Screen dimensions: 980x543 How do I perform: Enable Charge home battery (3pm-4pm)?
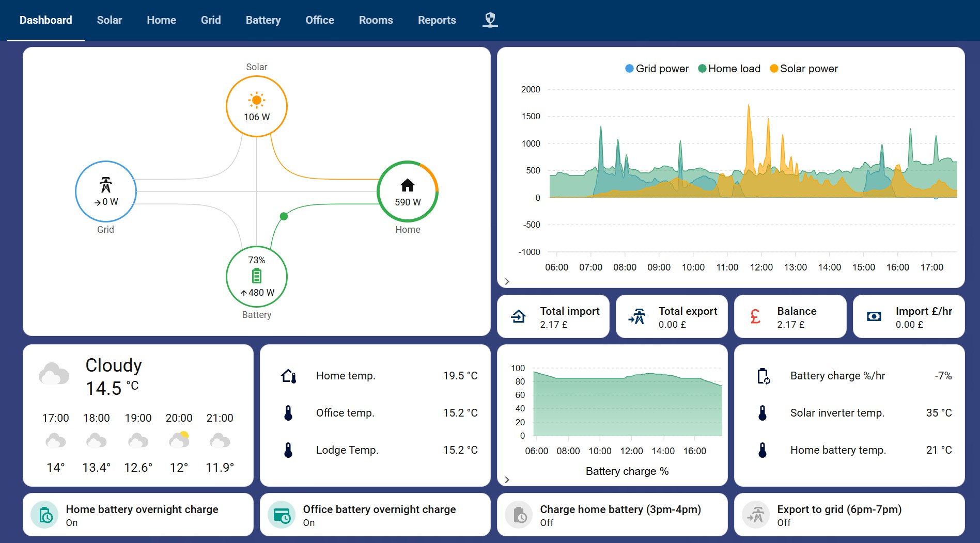tap(519, 515)
